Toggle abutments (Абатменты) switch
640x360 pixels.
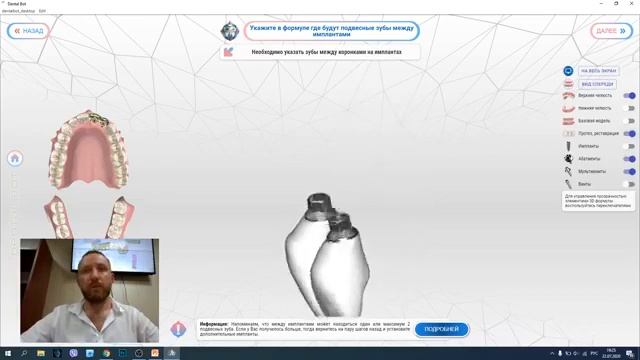click(629, 159)
